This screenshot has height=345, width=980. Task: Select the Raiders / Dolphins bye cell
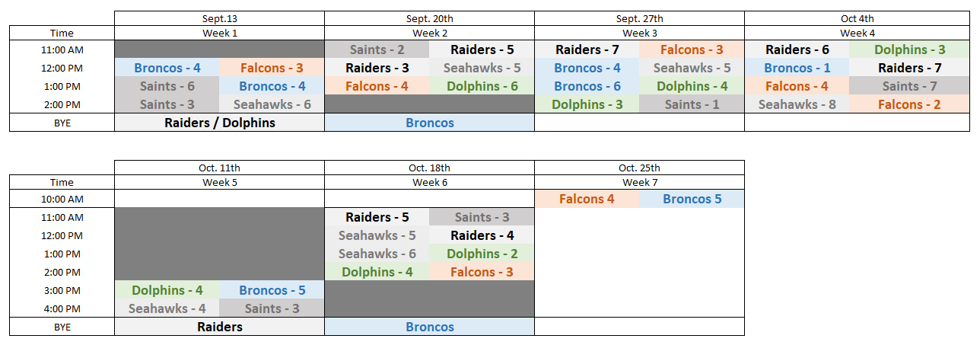tap(219, 123)
